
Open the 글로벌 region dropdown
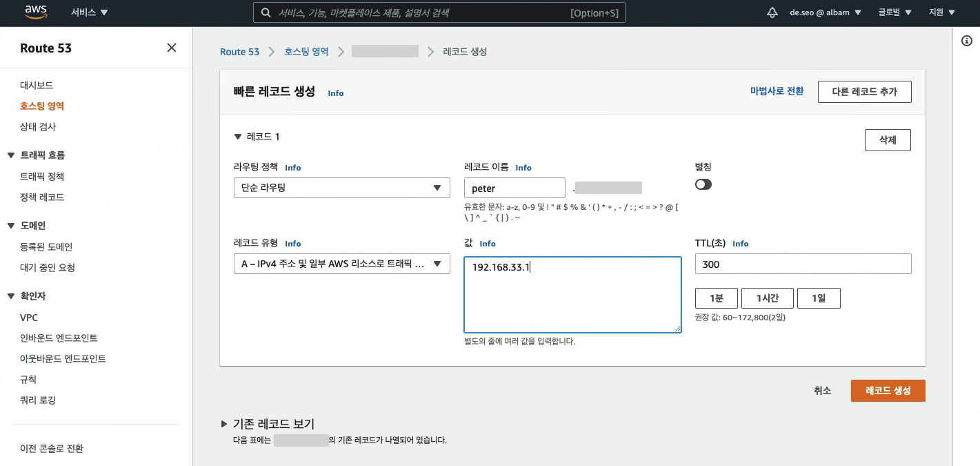click(895, 12)
